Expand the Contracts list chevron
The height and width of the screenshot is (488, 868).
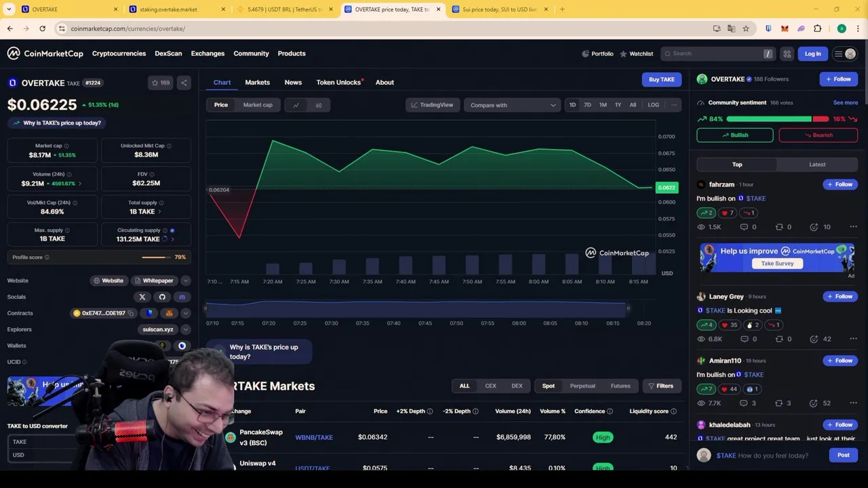tap(186, 313)
